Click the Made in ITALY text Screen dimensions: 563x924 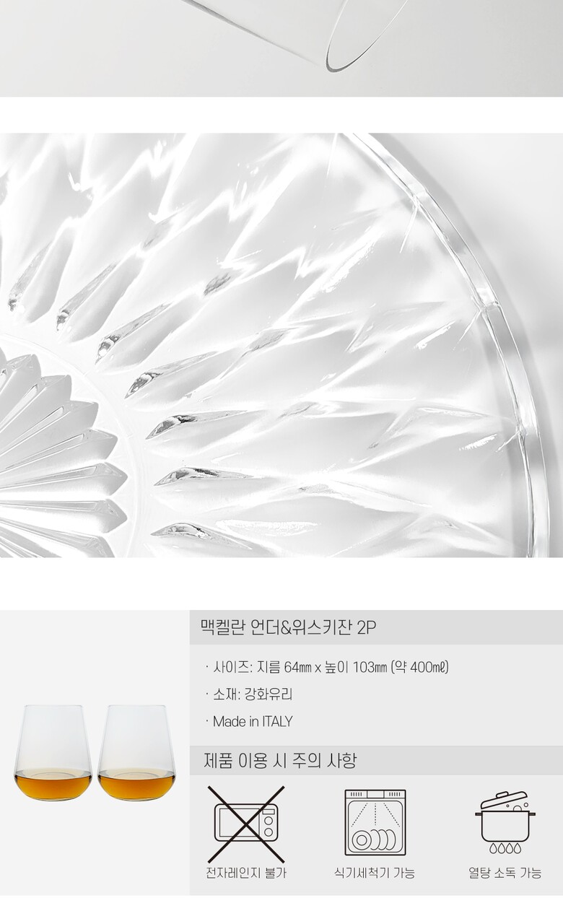[248, 721]
